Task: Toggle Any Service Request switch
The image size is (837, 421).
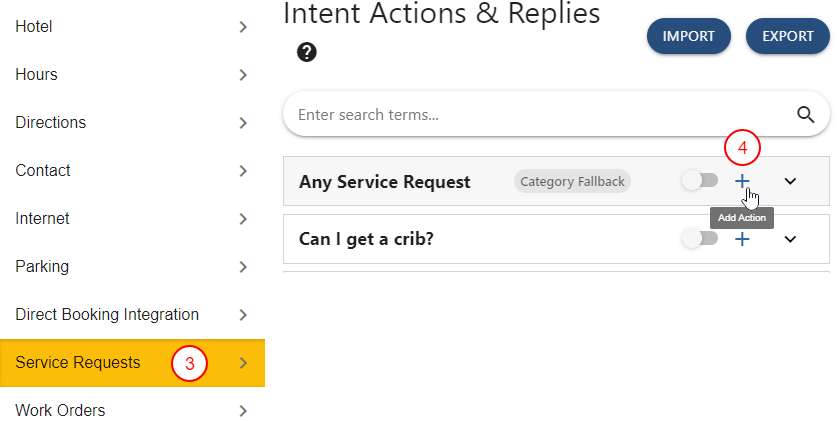Action: pyautogui.click(x=699, y=181)
